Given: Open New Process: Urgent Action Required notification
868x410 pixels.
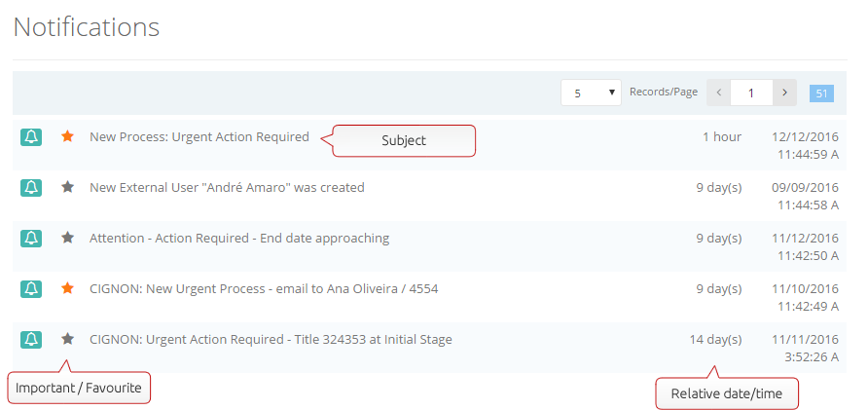Looking at the screenshot, I should [x=199, y=137].
